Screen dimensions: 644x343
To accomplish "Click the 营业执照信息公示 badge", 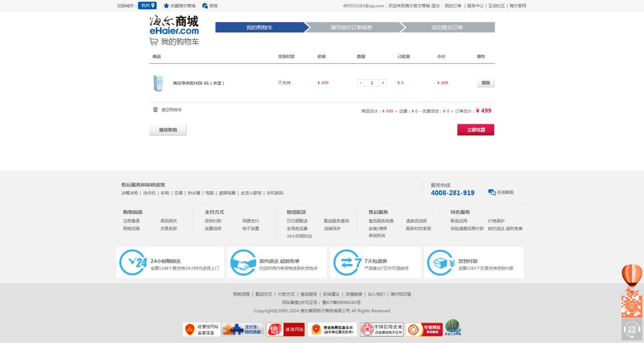I will tap(333, 329).
